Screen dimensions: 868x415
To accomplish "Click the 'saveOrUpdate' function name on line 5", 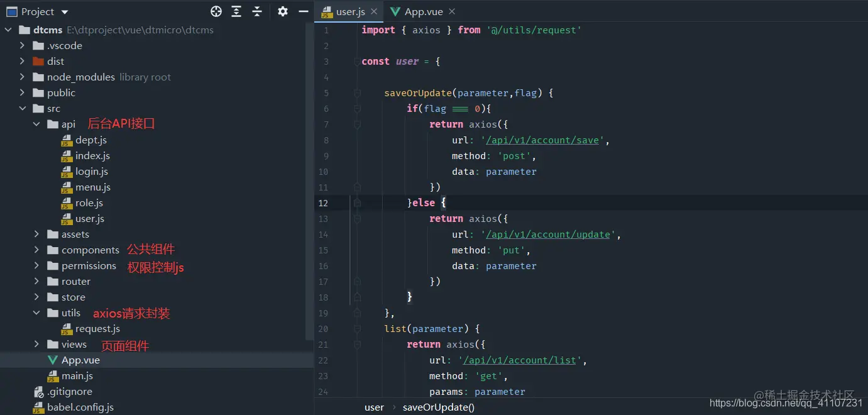I will [418, 92].
